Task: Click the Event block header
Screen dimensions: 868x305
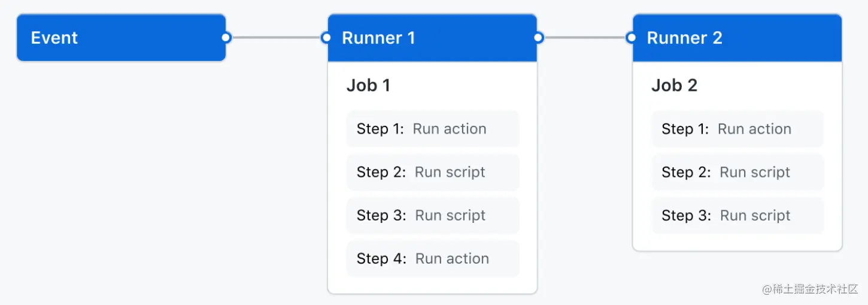Action: pyautogui.click(x=120, y=38)
